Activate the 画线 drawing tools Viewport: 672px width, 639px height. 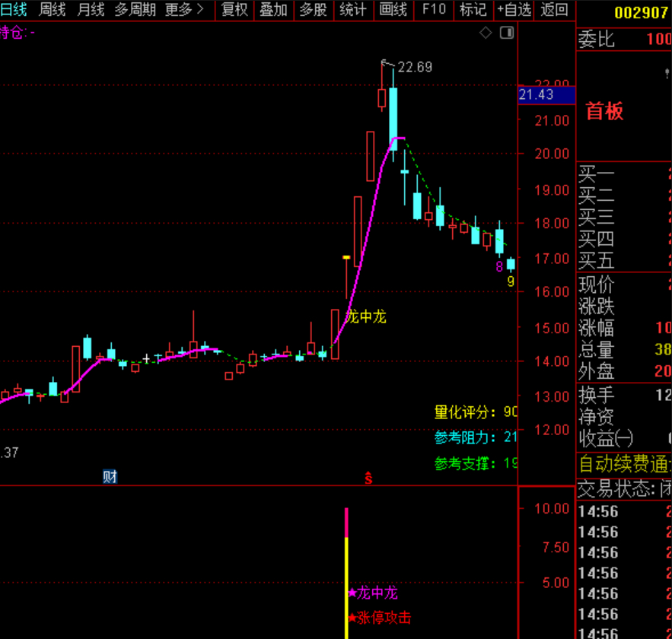(393, 10)
